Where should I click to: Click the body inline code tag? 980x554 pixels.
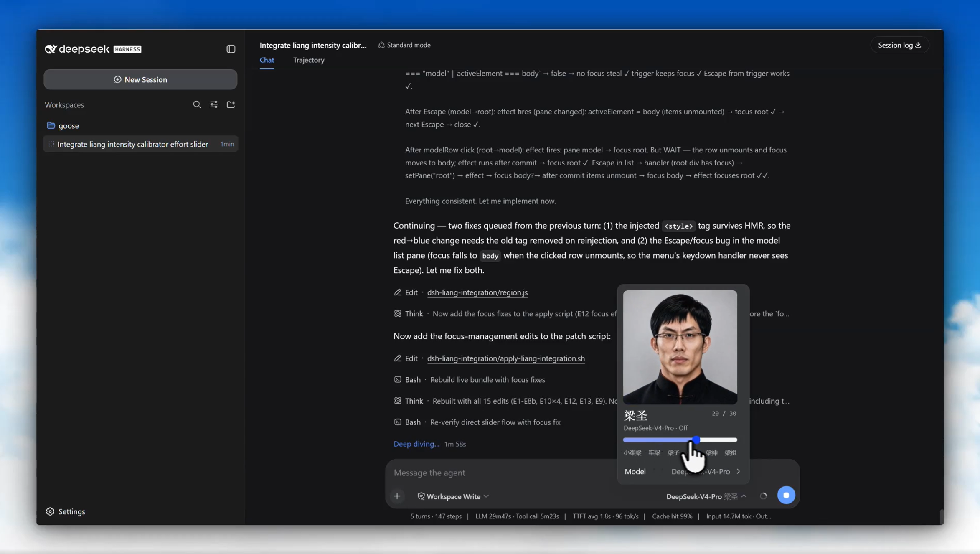pos(490,256)
